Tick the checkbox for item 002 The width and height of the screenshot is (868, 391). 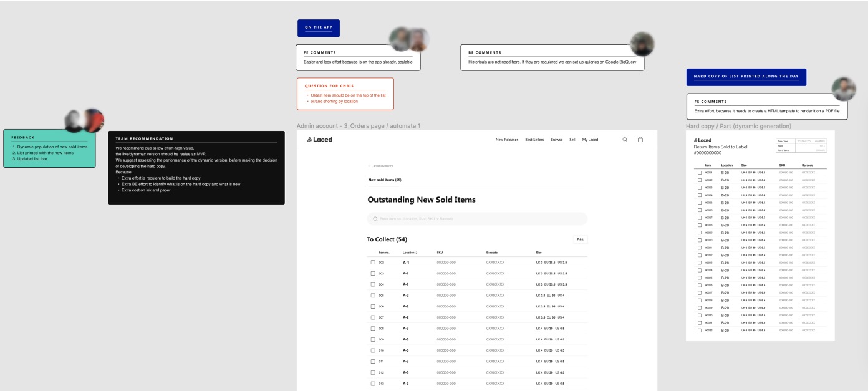coord(373,263)
